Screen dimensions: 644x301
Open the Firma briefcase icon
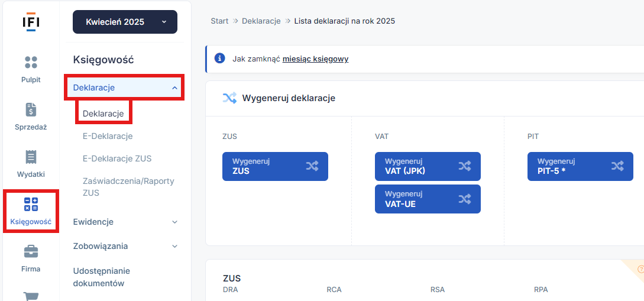click(31, 251)
